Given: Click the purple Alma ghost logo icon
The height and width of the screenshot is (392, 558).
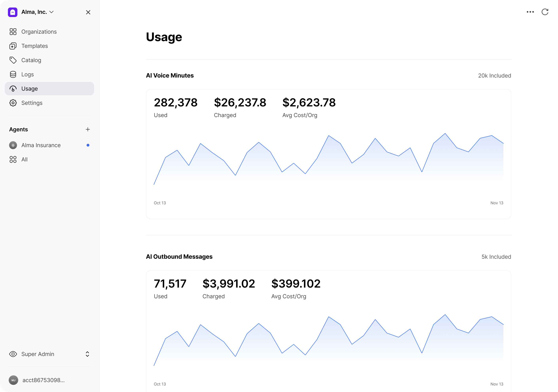Looking at the screenshot, I should click(x=13, y=12).
